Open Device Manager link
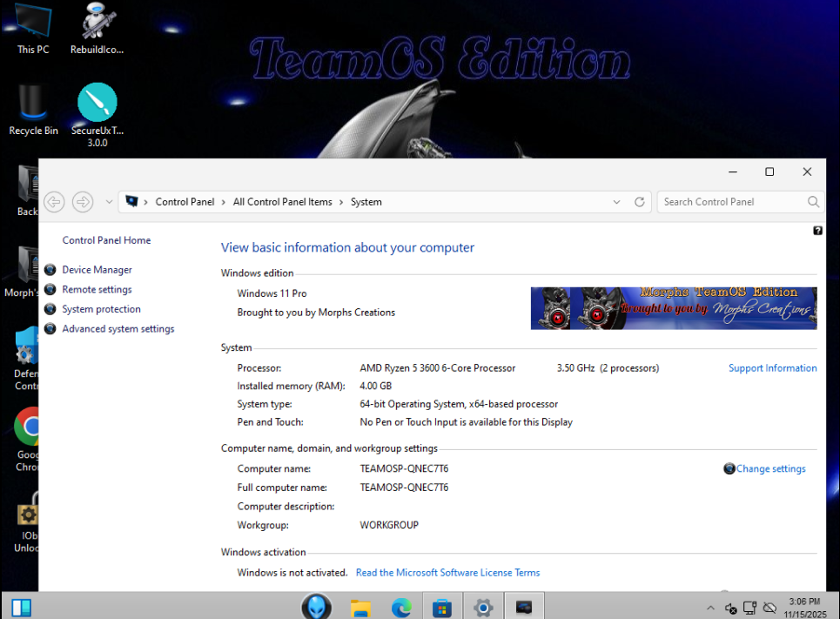The image size is (840, 619). 97,270
